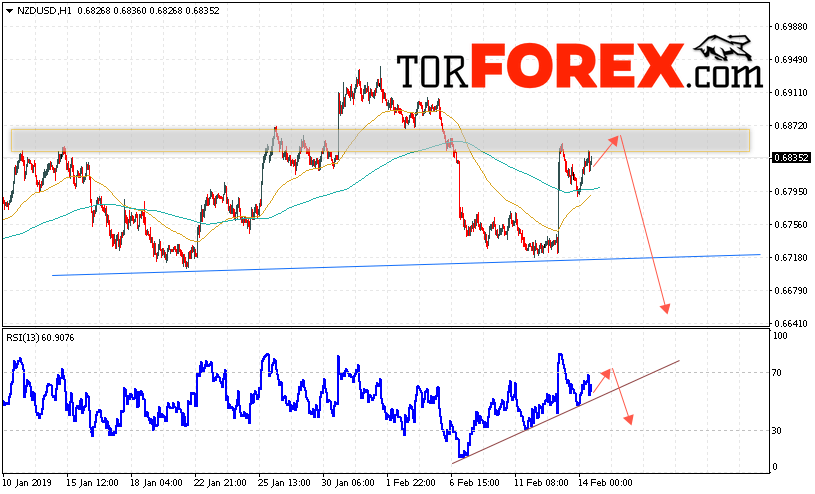Click the 0.67950 price axis label
Image resolution: width=815 pixels, height=494 pixels.
(791, 191)
